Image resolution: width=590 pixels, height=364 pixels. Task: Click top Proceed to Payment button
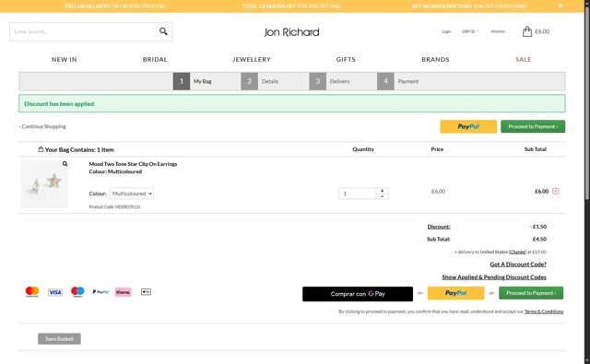[533, 126]
